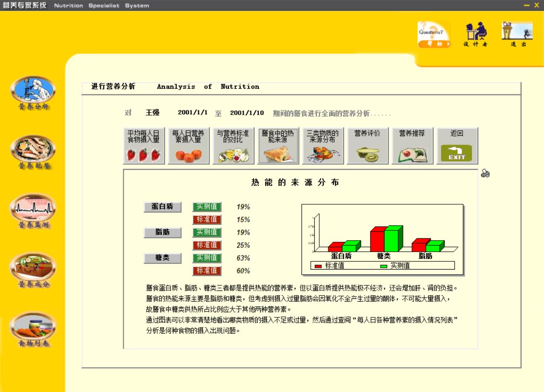Click the Questions 帮助 help icon
The height and width of the screenshot is (392, 544).
pyautogui.click(x=434, y=35)
